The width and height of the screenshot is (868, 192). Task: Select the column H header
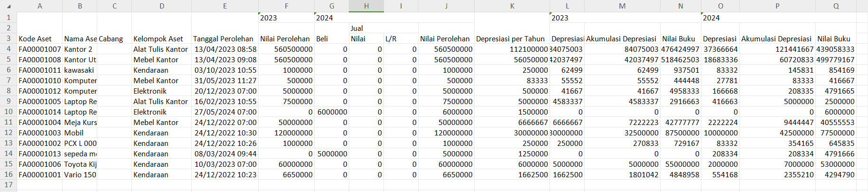click(x=366, y=6)
